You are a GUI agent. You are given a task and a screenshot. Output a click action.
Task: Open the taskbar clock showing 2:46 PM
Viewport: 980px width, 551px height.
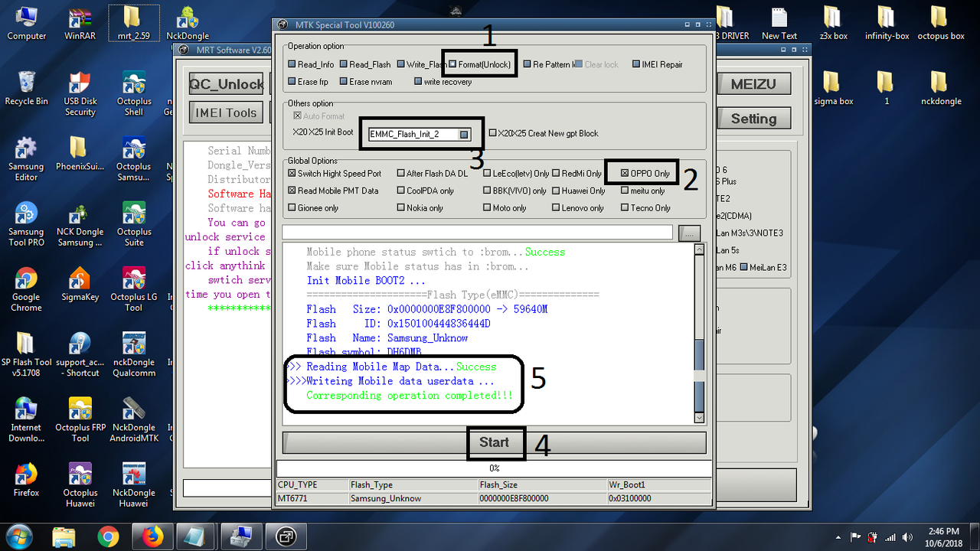pyautogui.click(x=942, y=536)
